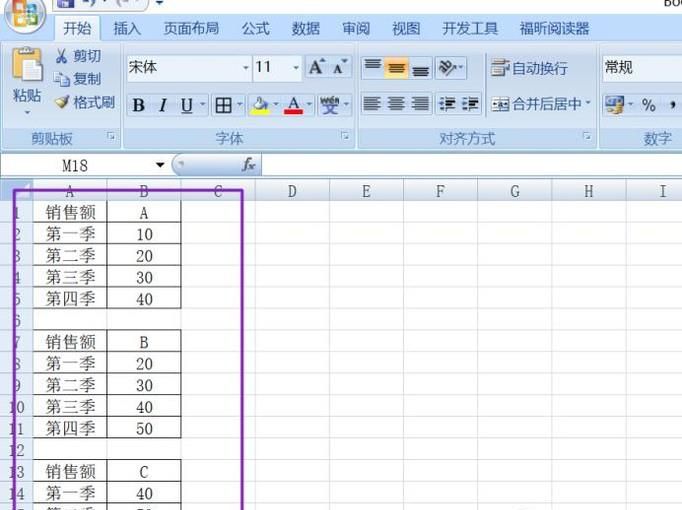Toggle bold formatting
Viewport: 682px width, 510px height.
click(139, 105)
